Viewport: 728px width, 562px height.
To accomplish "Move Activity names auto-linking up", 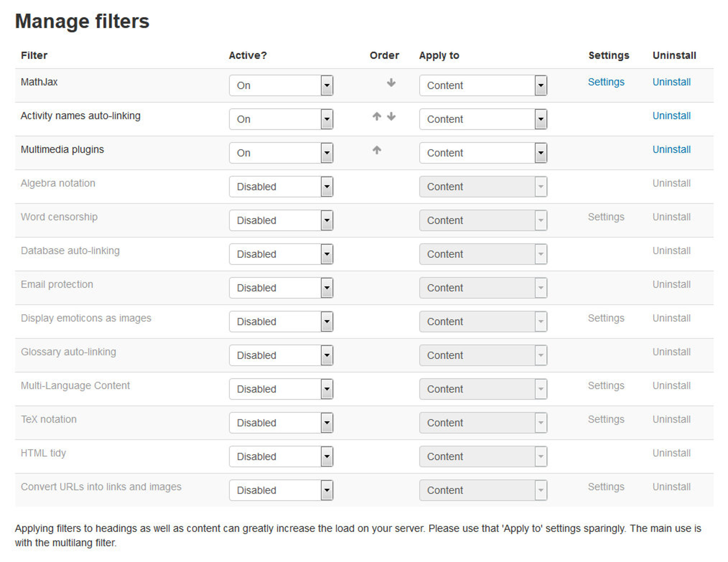I will pos(376,117).
